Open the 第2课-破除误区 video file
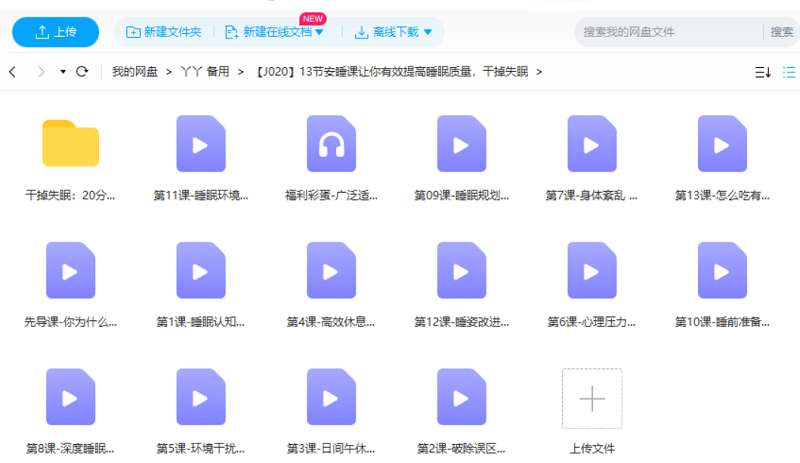Screen dimensions: 800x463 pos(461,398)
